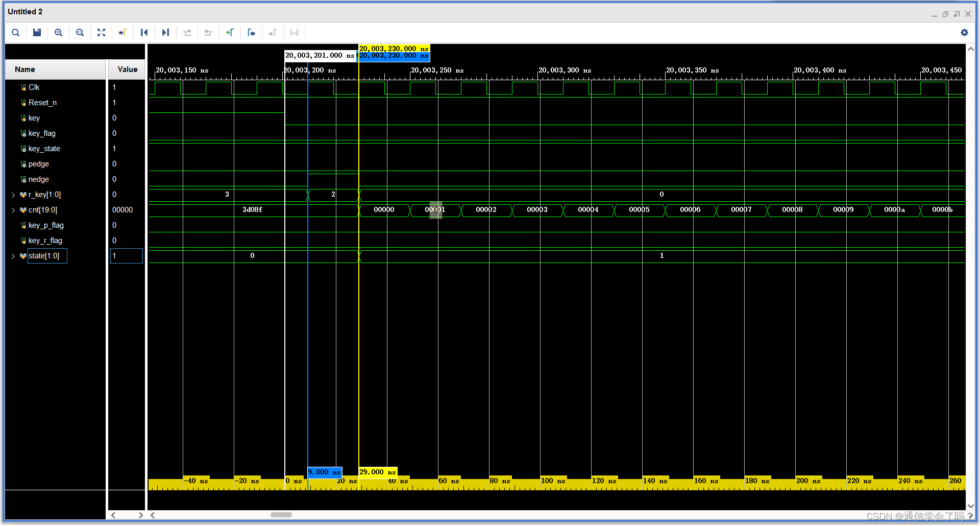Viewport: 980px width, 526px height.
Task: Restore the waveform window
Action: coord(945,14)
